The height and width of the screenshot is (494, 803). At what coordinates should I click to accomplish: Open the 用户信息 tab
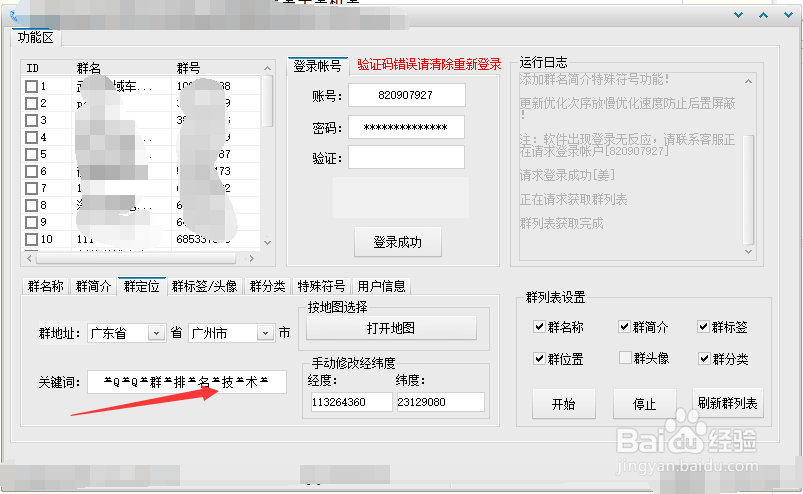(381, 286)
